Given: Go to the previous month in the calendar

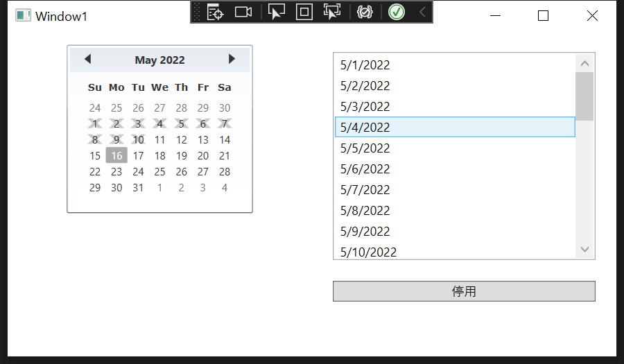Looking at the screenshot, I should tap(88, 59).
